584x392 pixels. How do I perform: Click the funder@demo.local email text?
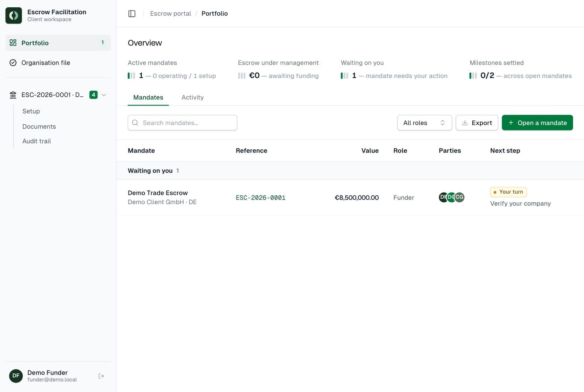point(52,380)
